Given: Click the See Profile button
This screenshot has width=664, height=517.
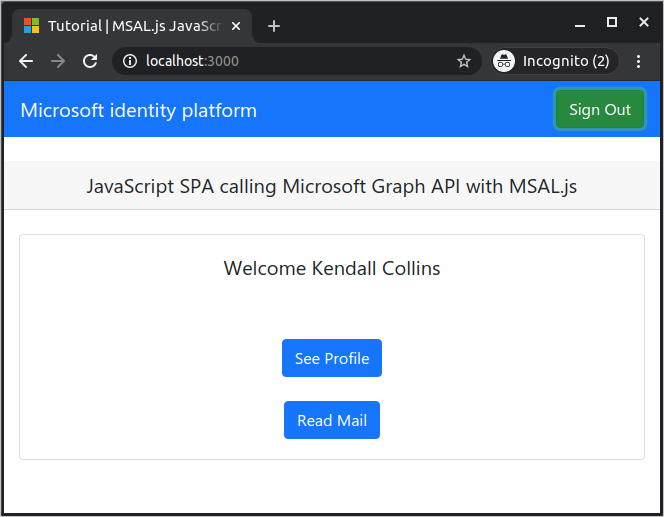Looking at the screenshot, I should coord(332,358).
